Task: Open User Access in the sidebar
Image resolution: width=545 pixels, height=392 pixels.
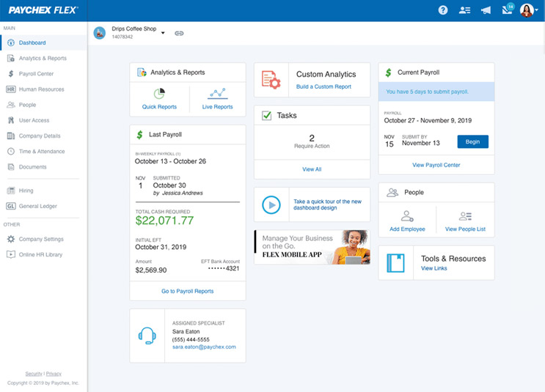Action: pyautogui.click(x=43, y=120)
